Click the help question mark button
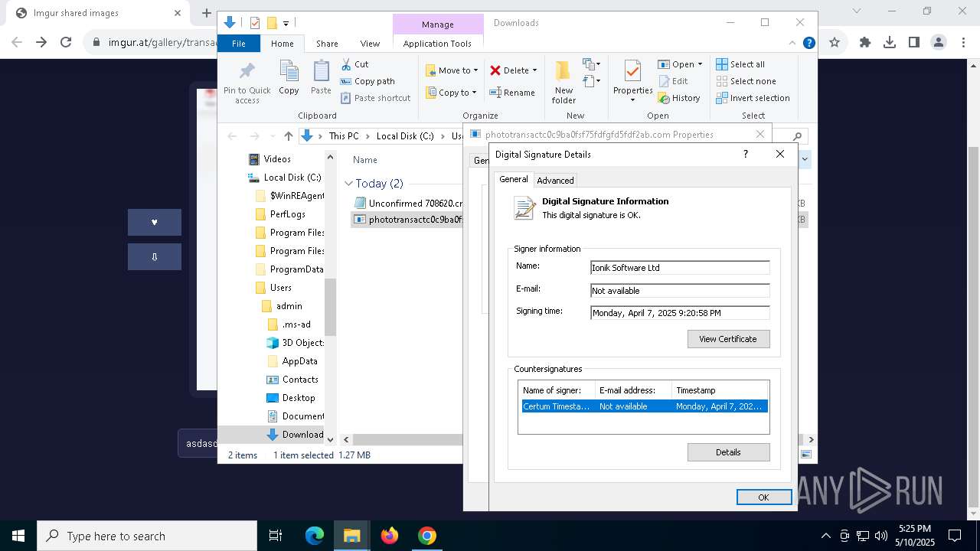This screenshot has width=980, height=551. coord(745,154)
